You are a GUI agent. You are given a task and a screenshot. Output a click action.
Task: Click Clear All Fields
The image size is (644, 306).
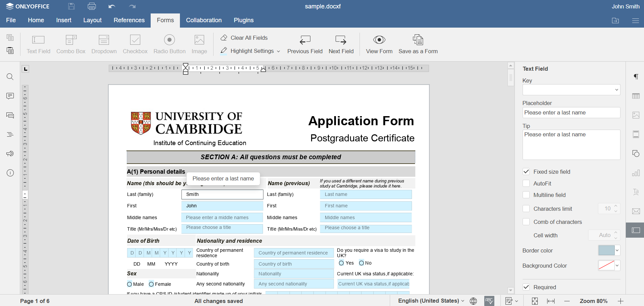click(244, 38)
